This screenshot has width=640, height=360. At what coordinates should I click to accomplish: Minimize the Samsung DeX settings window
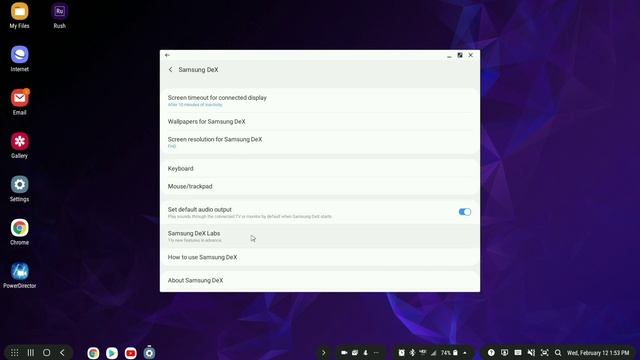(449, 56)
